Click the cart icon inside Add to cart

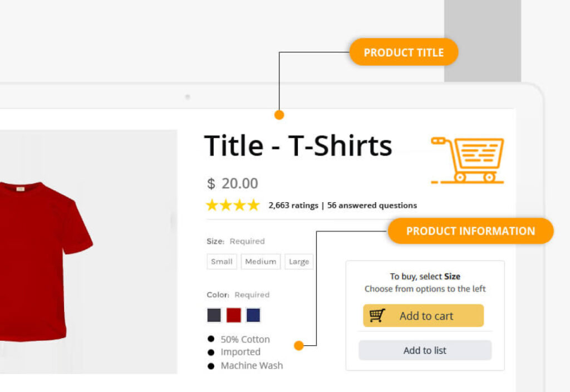coord(377,316)
